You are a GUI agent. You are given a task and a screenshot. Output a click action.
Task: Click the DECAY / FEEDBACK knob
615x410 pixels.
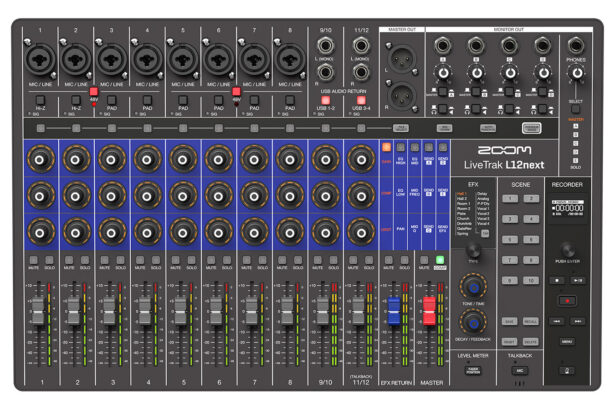click(473, 323)
